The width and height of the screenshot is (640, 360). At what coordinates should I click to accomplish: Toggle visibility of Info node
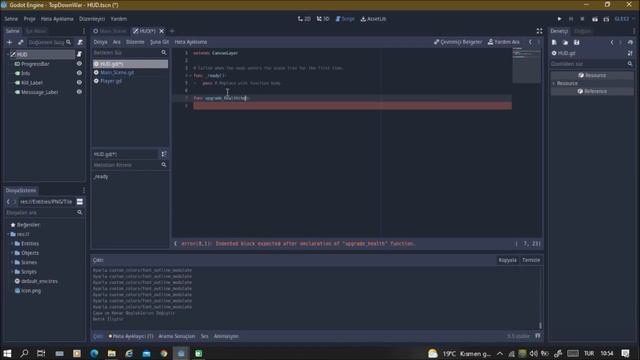[79, 73]
